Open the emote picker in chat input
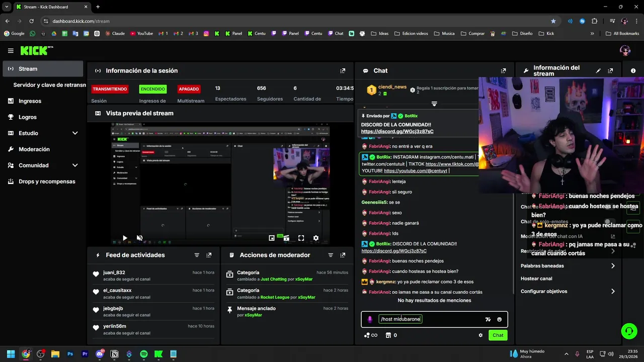644x362 pixels. point(499,319)
